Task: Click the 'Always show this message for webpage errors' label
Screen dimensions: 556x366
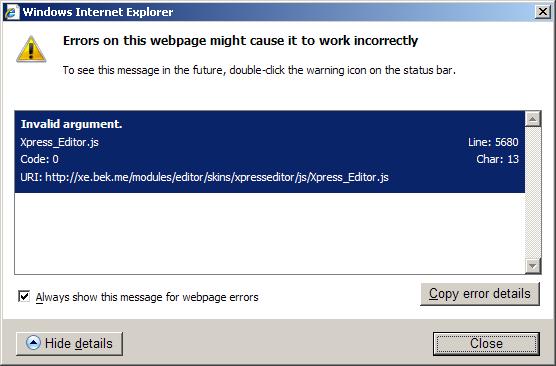Action: pyautogui.click(x=147, y=297)
